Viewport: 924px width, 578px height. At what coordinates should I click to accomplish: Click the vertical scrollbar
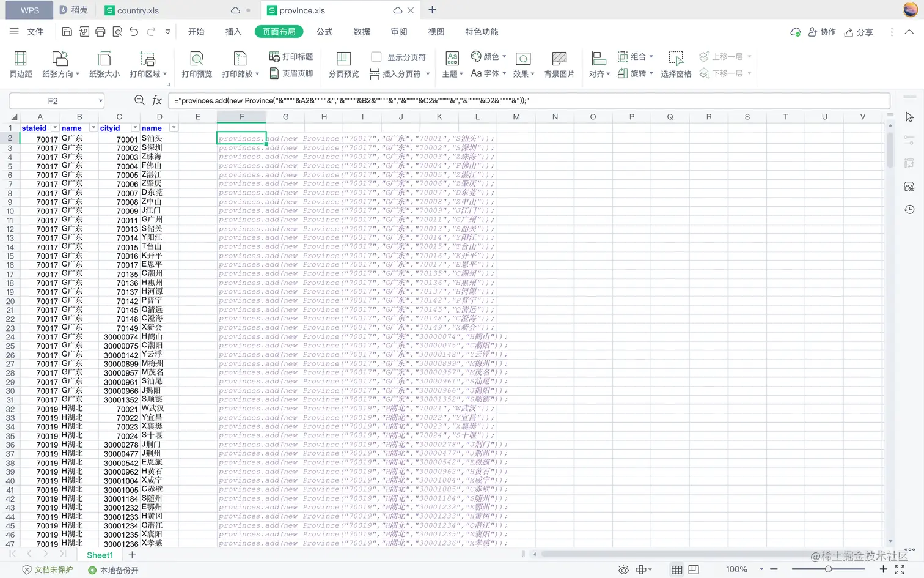[890, 150]
